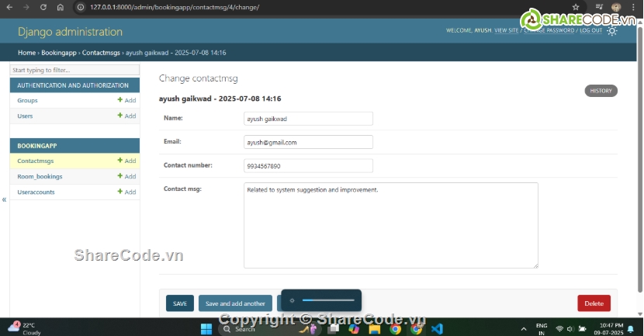Add a new Useraccount via plus Add
This screenshot has width=644, height=336.
[x=126, y=192]
